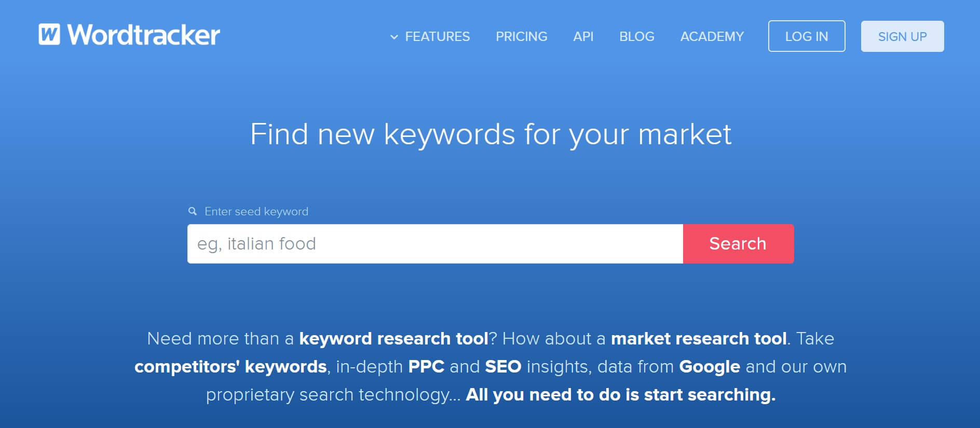The height and width of the screenshot is (428, 980).
Task: Click the bold "competitors' keywords" text
Action: pyautogui.click(x=230, y=367)
